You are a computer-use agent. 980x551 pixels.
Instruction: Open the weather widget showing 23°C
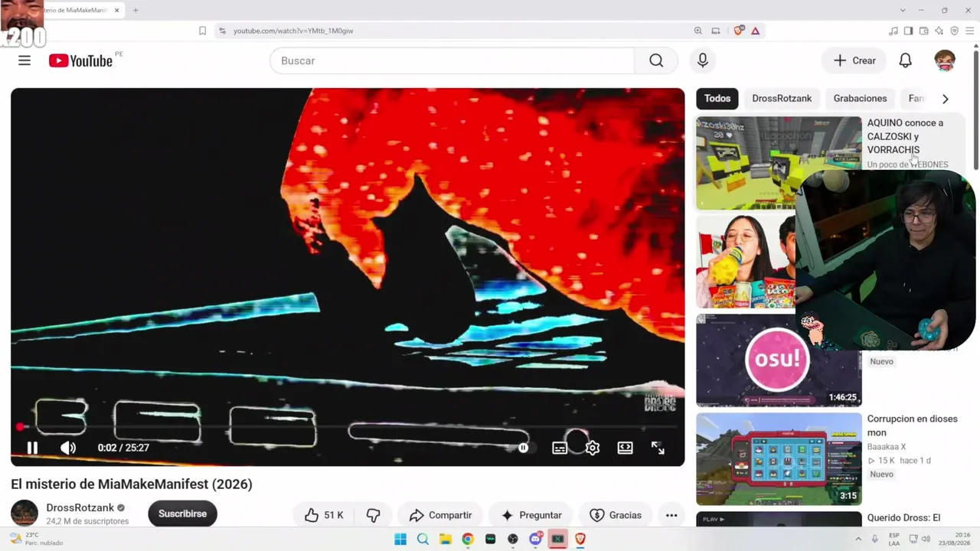(x=35, y=539)
